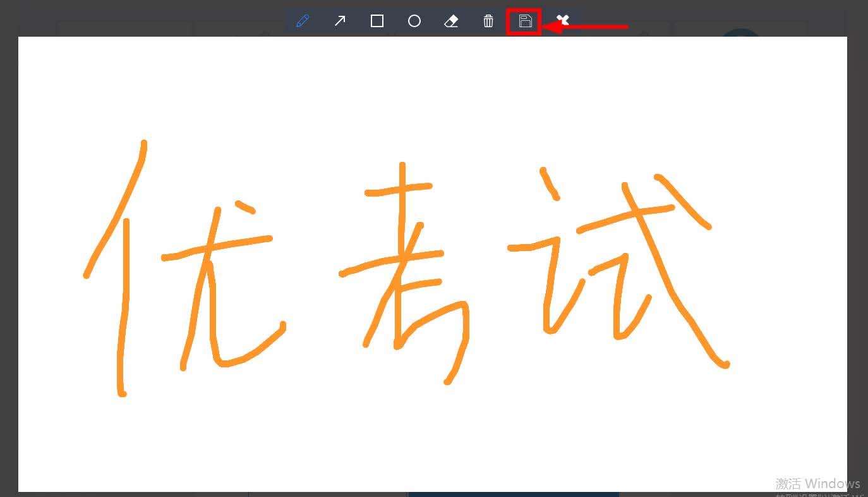868x497 pixels.
Task: Click the blue bar peeking below the canvas
Action: [512, 495]
